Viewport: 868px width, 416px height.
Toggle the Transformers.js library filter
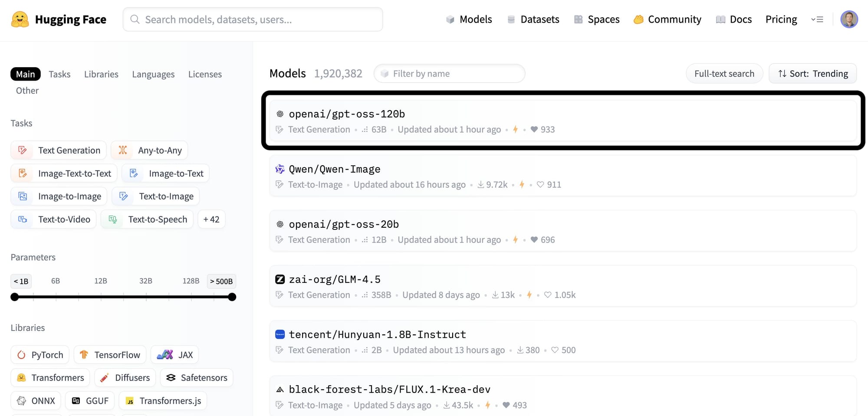tap(163, 400)
